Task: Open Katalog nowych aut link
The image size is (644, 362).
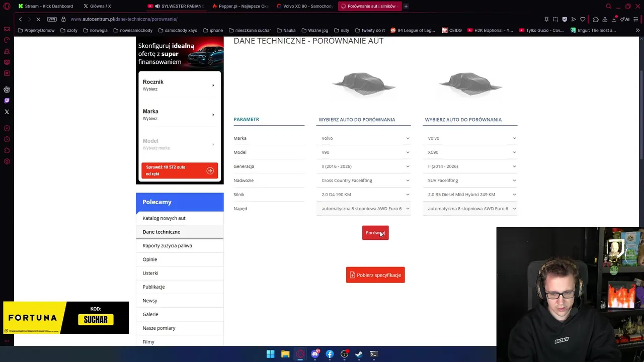Action: tap(164, 218)
